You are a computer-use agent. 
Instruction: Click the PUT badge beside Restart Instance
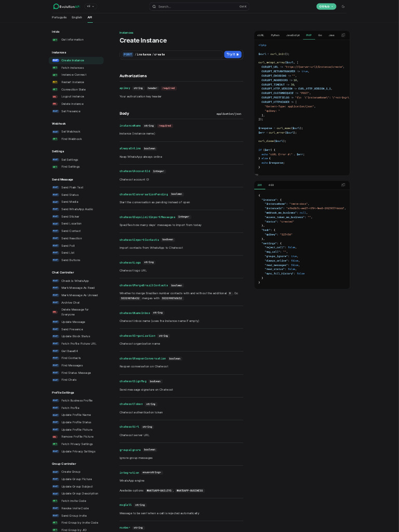(55, 82)
